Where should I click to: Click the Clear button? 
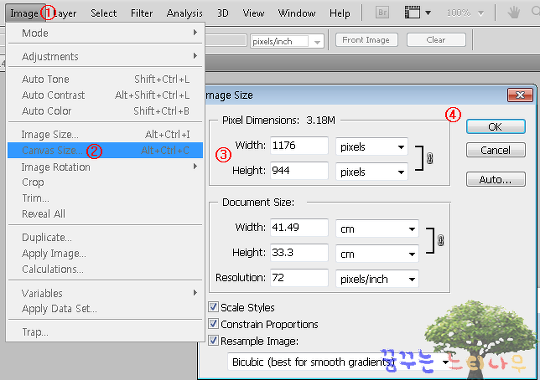pos(436,40)
